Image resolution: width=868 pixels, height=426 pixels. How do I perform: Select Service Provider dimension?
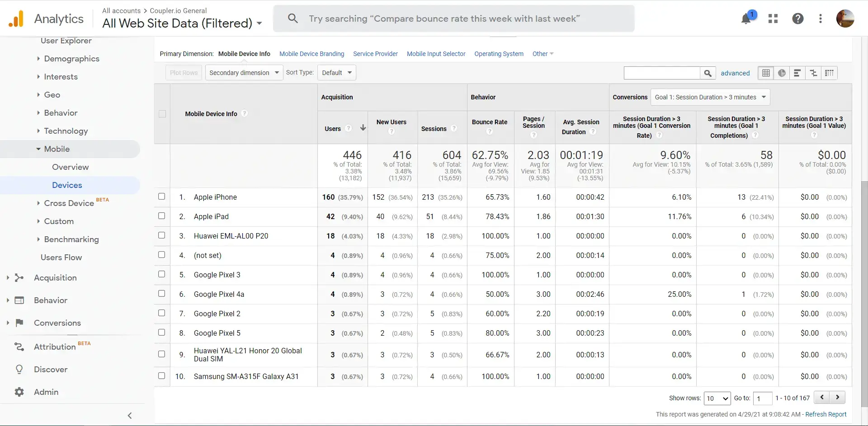(375, 54)
